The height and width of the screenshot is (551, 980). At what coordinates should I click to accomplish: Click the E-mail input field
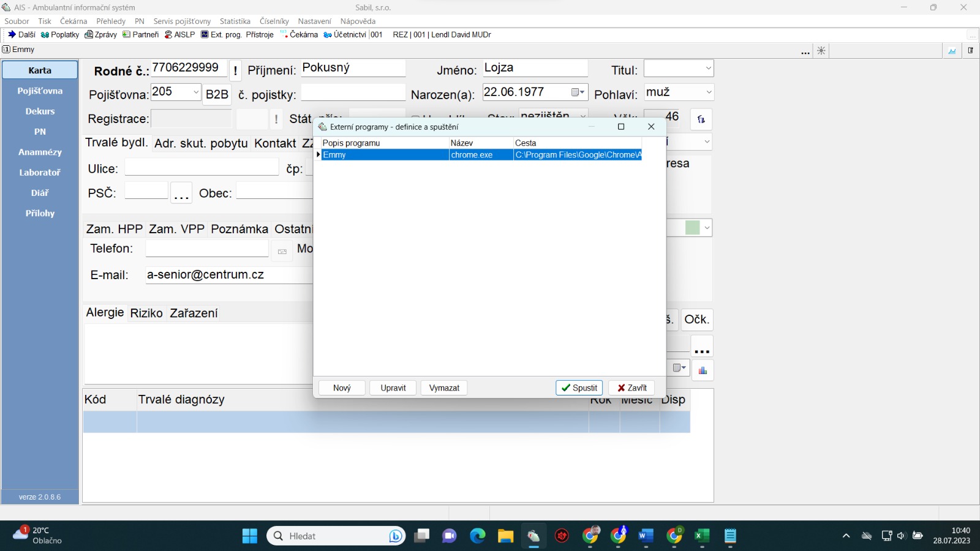[229, 275]
